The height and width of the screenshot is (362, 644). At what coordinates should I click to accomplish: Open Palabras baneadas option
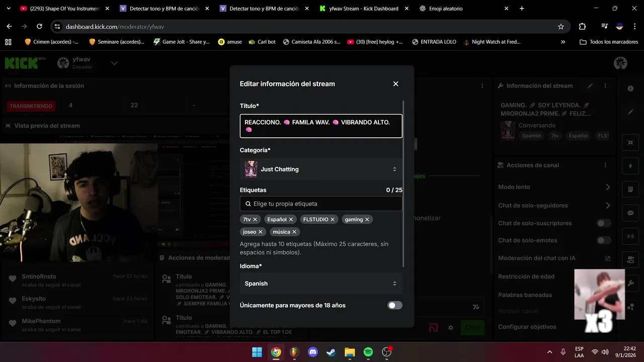click(525, 295)
